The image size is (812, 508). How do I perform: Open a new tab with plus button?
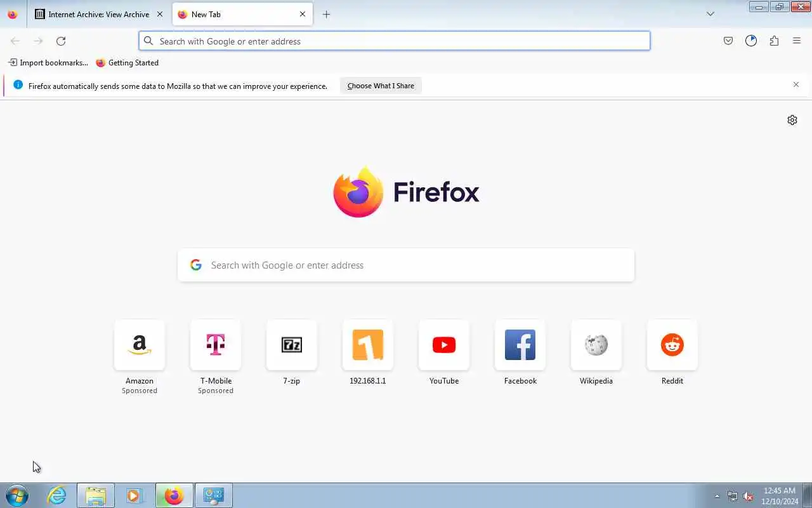point(326,14)
